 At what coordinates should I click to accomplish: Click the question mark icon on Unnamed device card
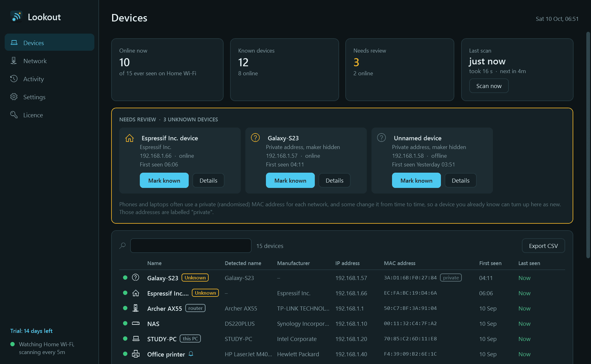(x=381, y=138)
